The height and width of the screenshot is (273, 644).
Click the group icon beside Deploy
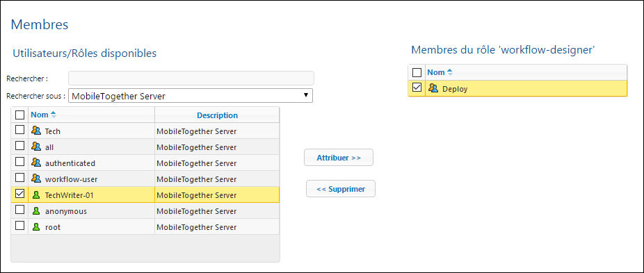click(x=433, y=88)
